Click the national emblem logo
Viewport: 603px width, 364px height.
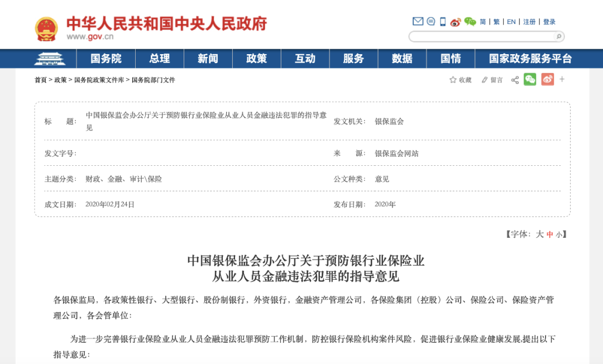46,29
